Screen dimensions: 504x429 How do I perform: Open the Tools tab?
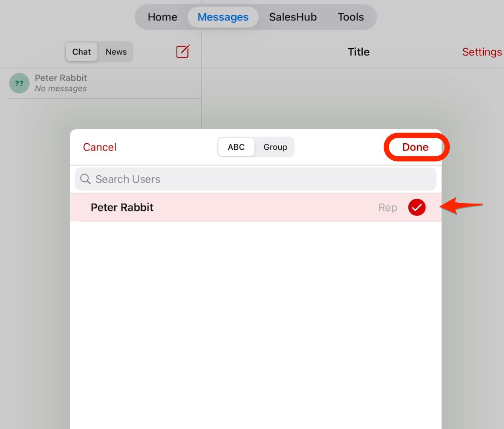(351, 17)
